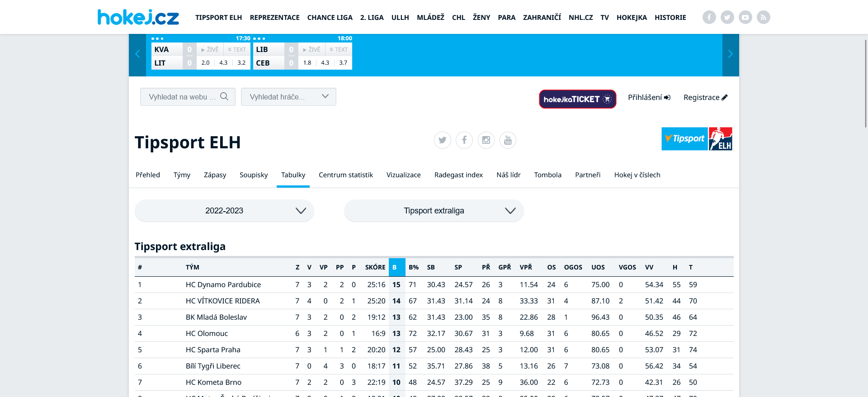Show previous matches with the left ticker arrow
The width and height of the screenshot is (868, 397).
(137, 54)
